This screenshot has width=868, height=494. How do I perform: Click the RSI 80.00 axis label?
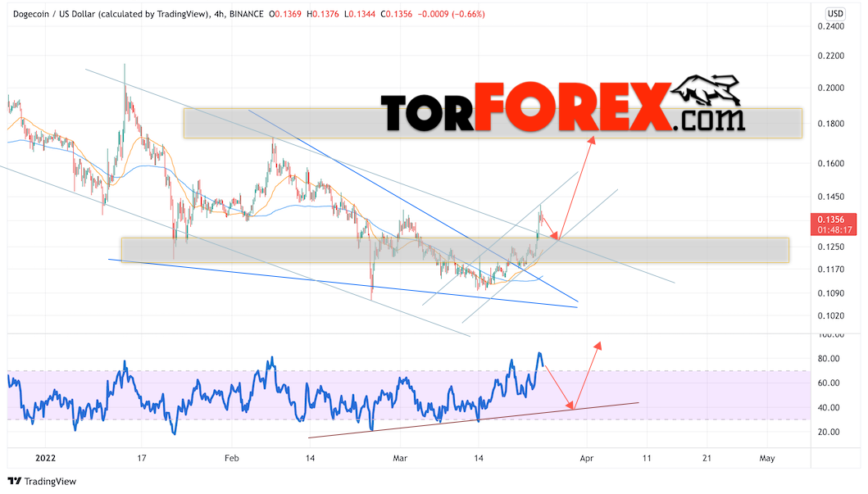point(829,359)
